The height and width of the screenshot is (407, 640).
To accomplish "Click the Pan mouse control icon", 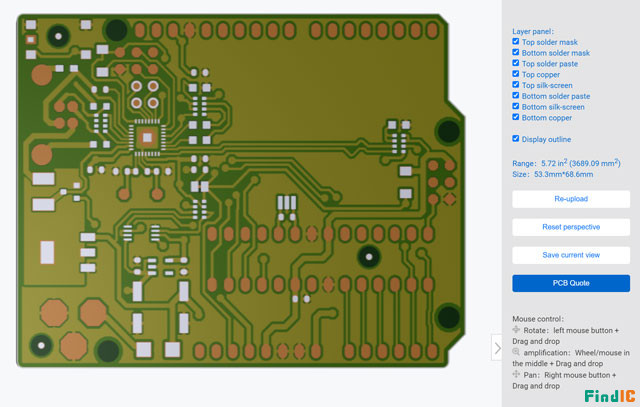I will pos(516,374).
